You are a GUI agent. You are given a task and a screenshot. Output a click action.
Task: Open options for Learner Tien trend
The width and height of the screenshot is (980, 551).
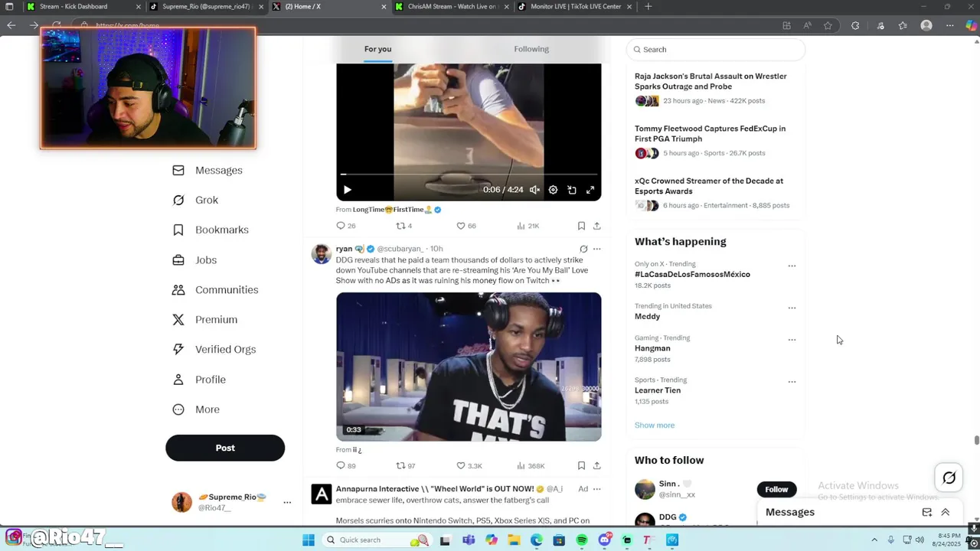coord(792,382)
